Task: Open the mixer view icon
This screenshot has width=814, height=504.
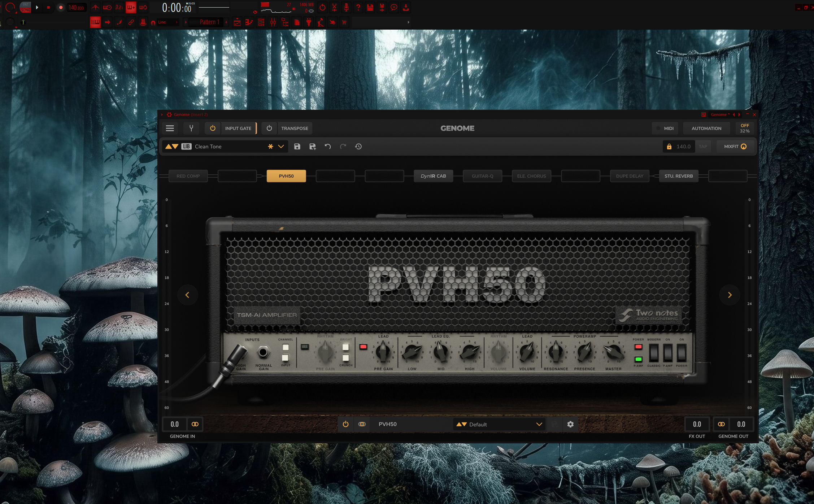Action: [x=273, y=22]
